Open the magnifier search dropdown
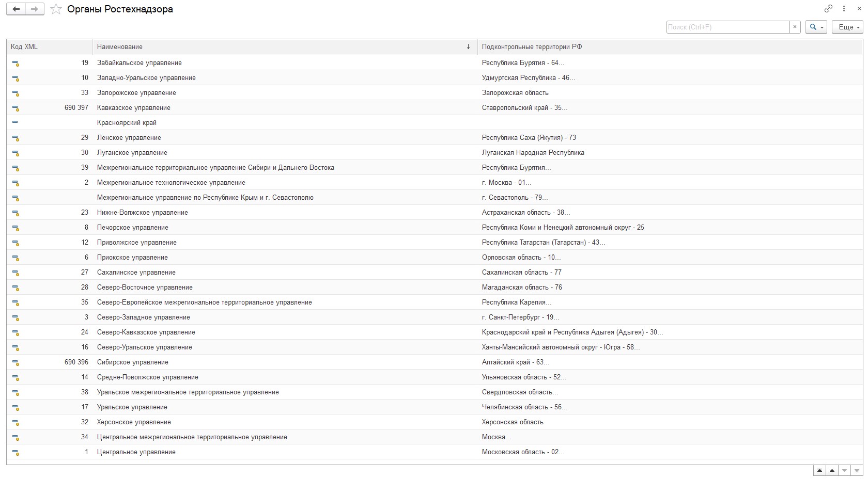This screenshot has width=868, height=479. [x=816, y=27]
